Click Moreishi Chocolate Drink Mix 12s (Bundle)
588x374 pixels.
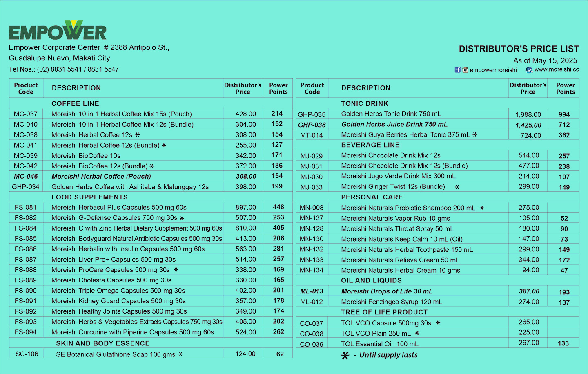(x=405, y=166)
